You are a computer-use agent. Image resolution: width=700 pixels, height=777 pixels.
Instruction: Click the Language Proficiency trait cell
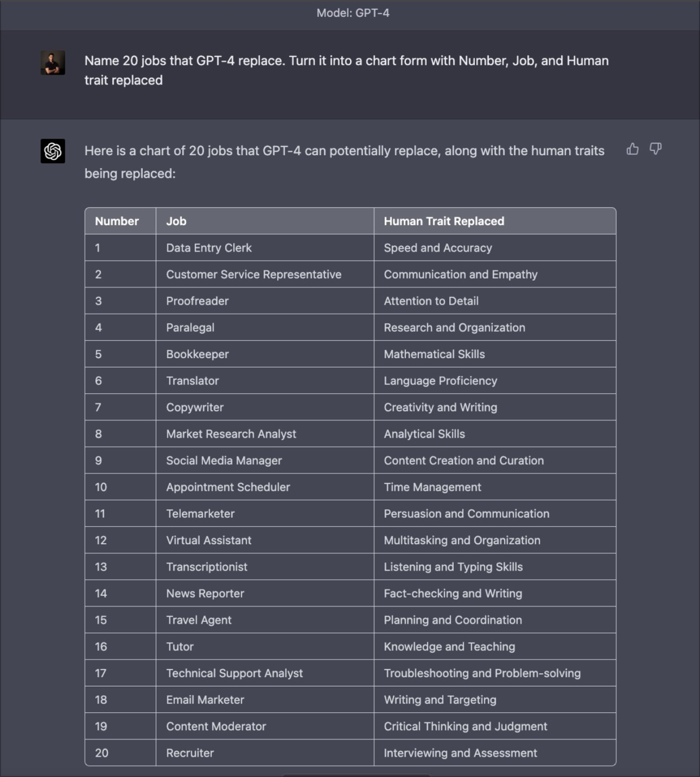[440, 381]
